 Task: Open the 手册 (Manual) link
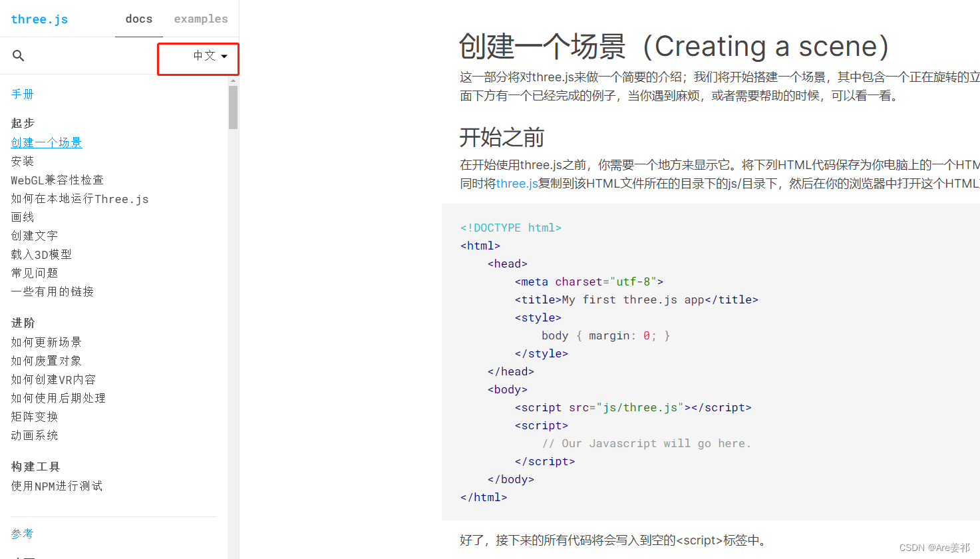coord(22,94)
